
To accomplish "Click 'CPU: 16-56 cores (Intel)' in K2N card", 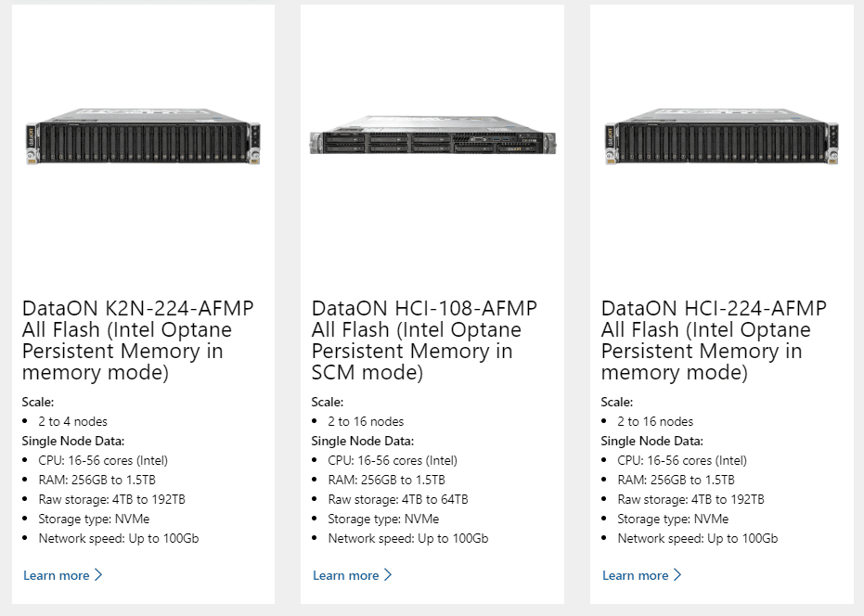I will [x=103, y=461].
